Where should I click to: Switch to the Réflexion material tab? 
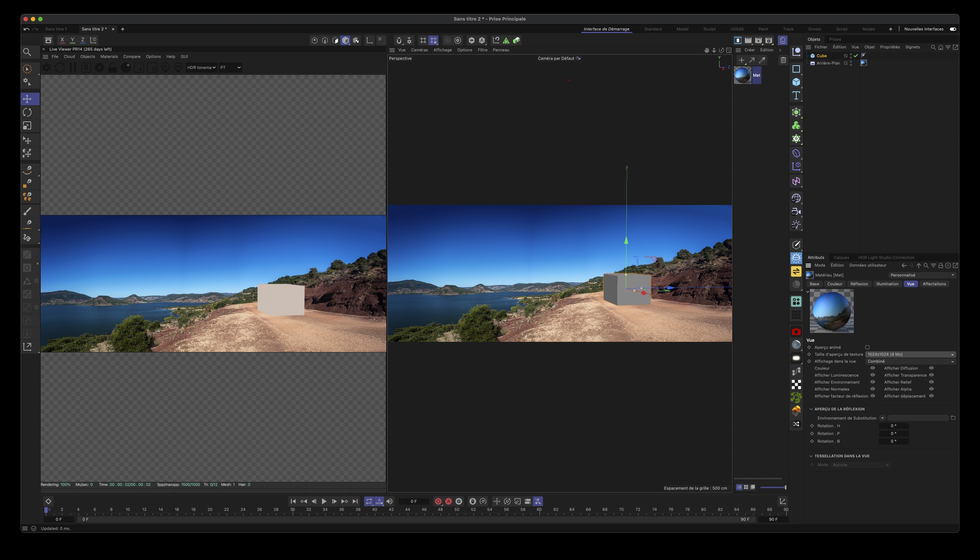[x=859, y=284]
